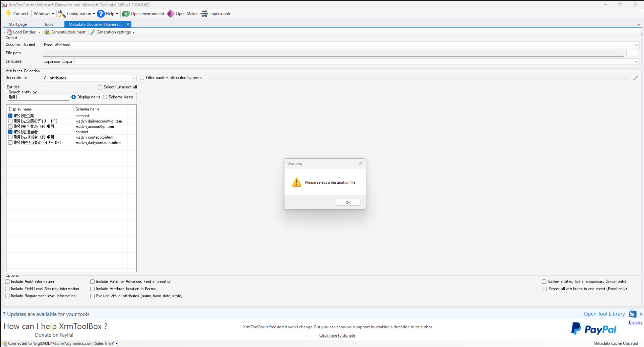This screenshot has width=644, height=347.
Task: Open the Configuration tools icon
Action: [62, 14]
